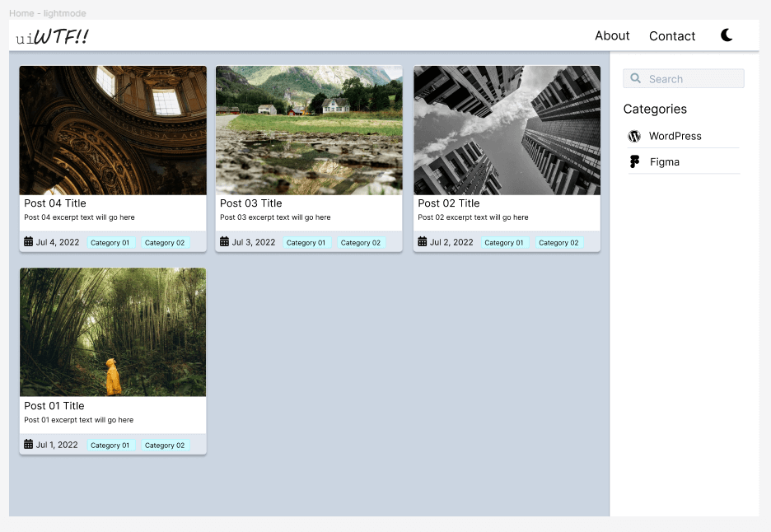Click the calendar icon beside Jul 3, 2022

[224, 241]
